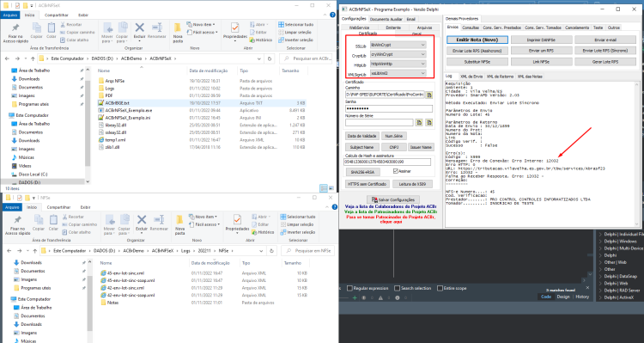Viewport: 644px width, 343px height.
Task: Expand Delphi | DataSnap tree node
Action: [599, 276]
